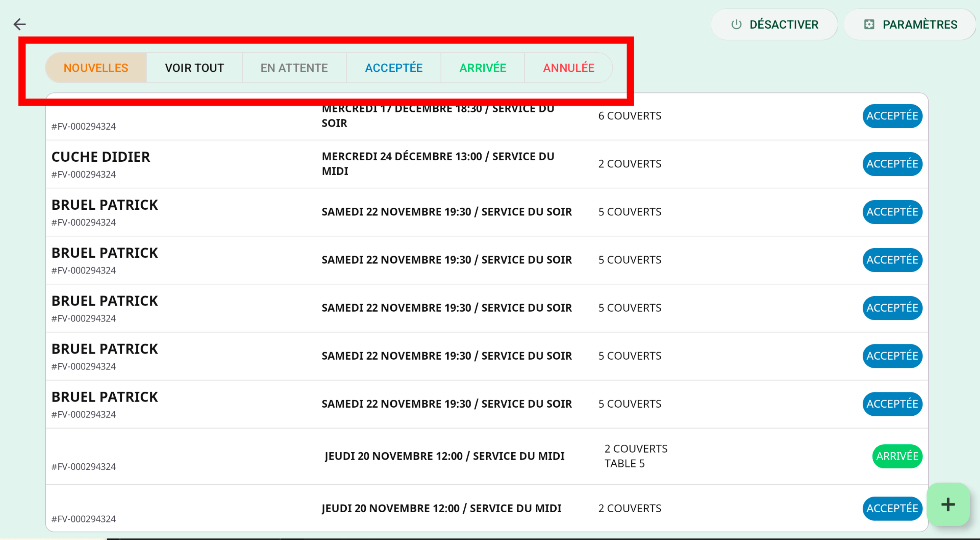The image size is (980, 540).
Task: Click Acceptée badge on 6 couverts row
Action: pos(892,116)
